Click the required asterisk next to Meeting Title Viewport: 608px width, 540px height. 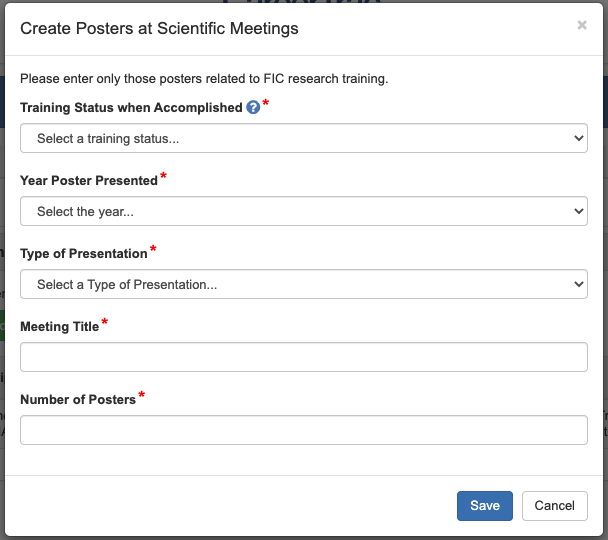[x=105, y=324]
